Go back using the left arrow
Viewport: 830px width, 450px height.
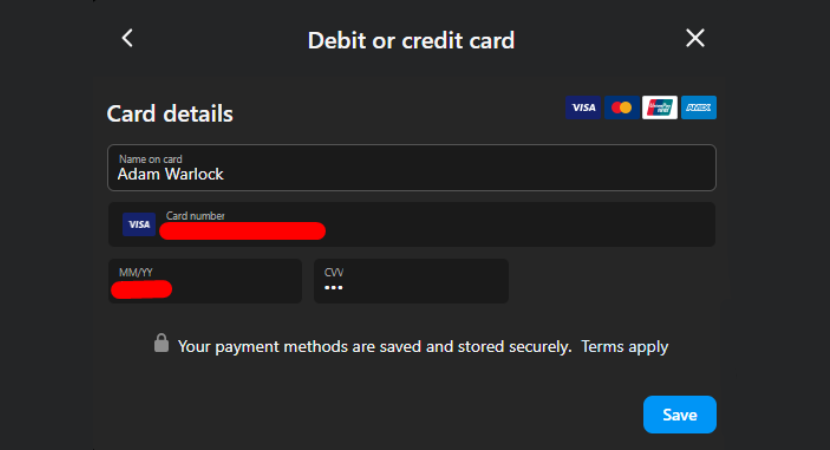(x=127, y=39)
